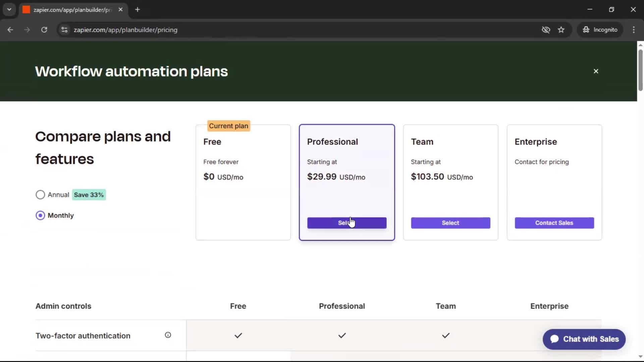Click the Enterprise column header in table
Viewport: 644px width, 362px height.
(549, 306)
